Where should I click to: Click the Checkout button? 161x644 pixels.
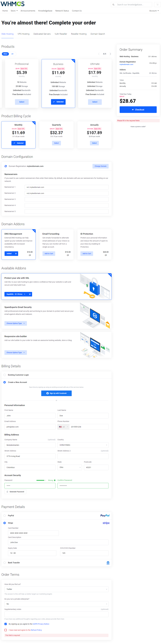(x=138, y=110)
